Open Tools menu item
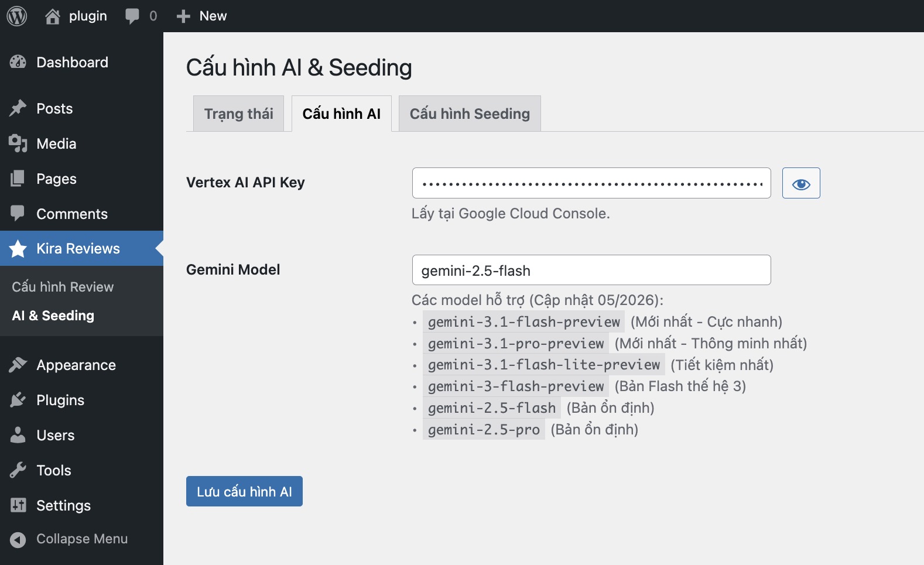This screenshot has width=924, height=565. (x=81, y=470)
